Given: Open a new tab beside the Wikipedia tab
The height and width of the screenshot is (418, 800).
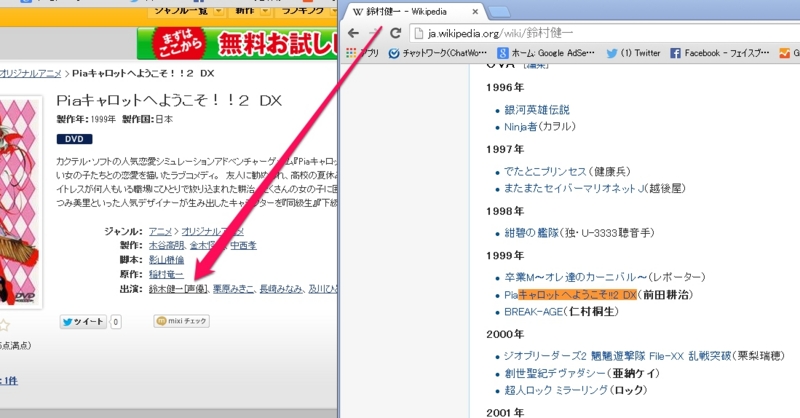Looking at the screenshot, I should 499,11.
